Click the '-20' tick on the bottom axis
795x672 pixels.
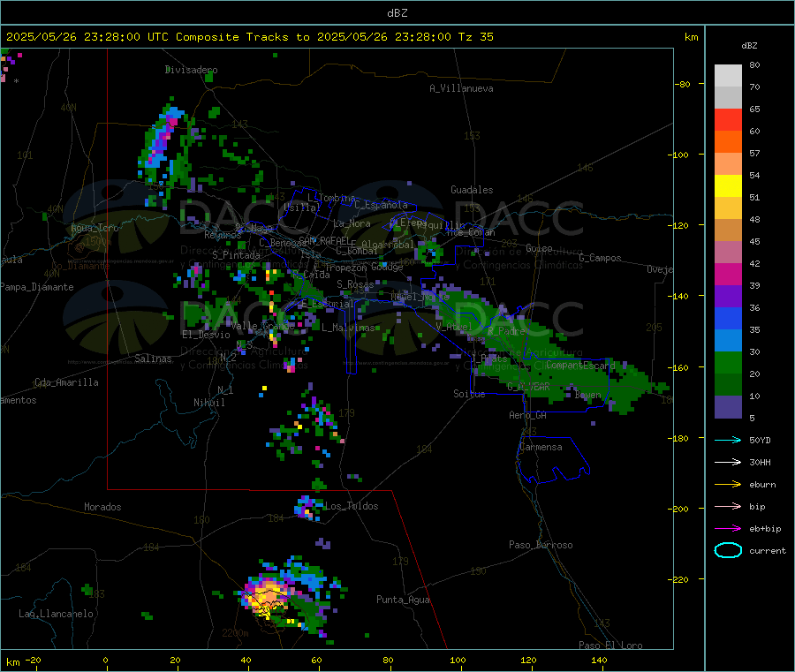pos(33,660)
